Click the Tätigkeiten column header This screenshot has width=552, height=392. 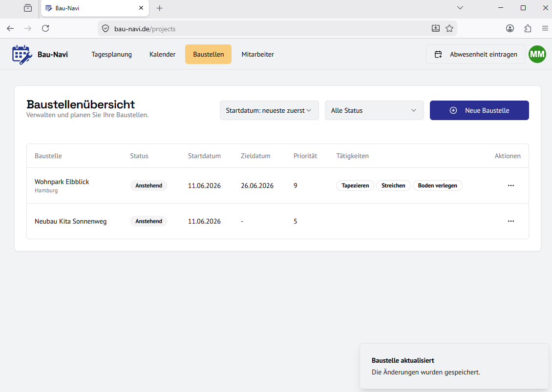click(x=352, y=156)
